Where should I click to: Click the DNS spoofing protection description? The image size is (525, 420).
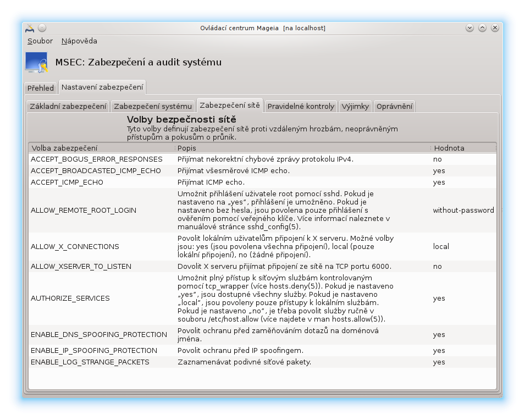pos(278,335)
